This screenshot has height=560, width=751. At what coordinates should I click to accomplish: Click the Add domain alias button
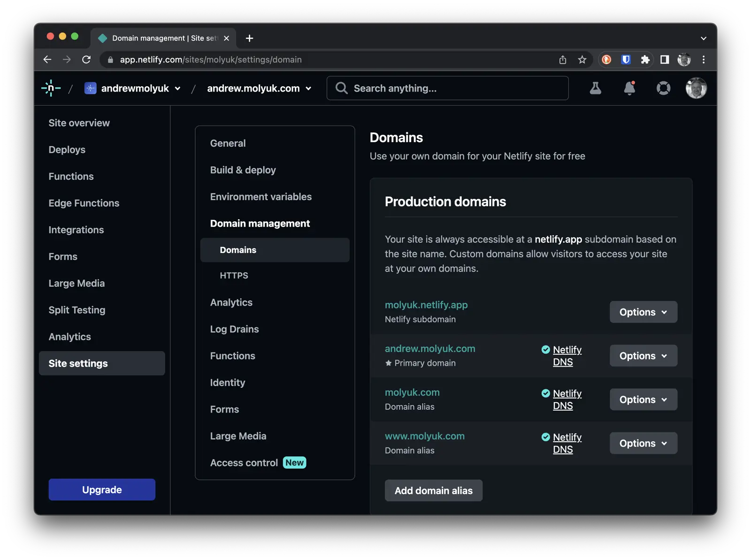point(433,490)
